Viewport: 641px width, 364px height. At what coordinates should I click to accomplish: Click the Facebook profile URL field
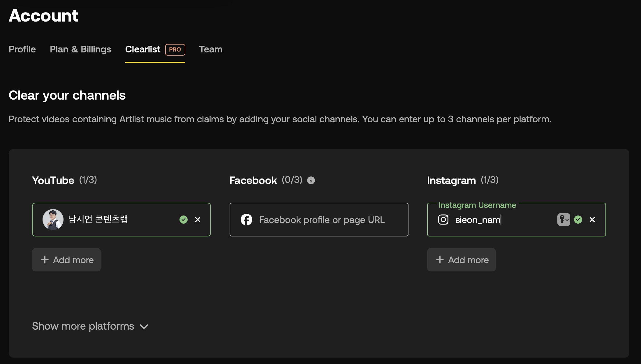pos(322,220)
